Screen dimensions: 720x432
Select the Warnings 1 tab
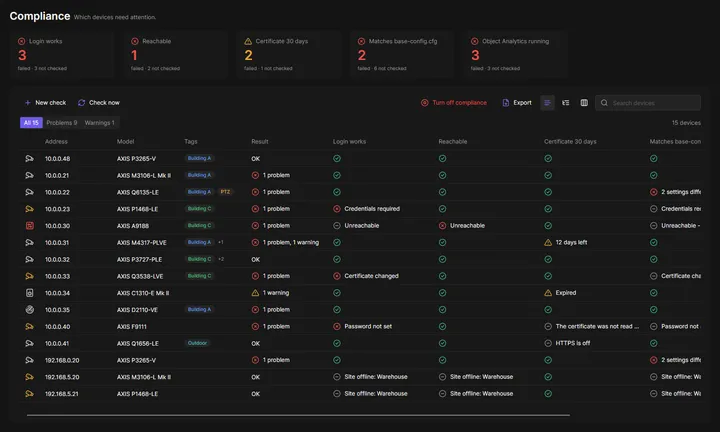tap(100, 123)
